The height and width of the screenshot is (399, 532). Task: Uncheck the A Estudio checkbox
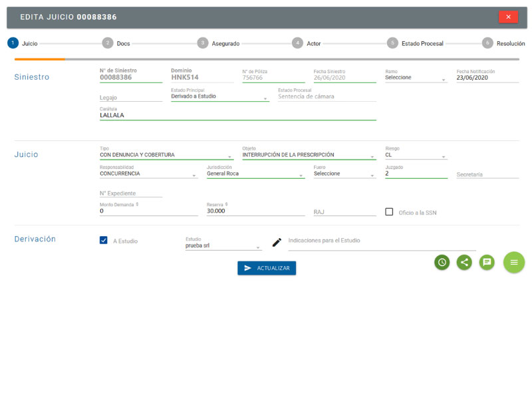(104, 241)
